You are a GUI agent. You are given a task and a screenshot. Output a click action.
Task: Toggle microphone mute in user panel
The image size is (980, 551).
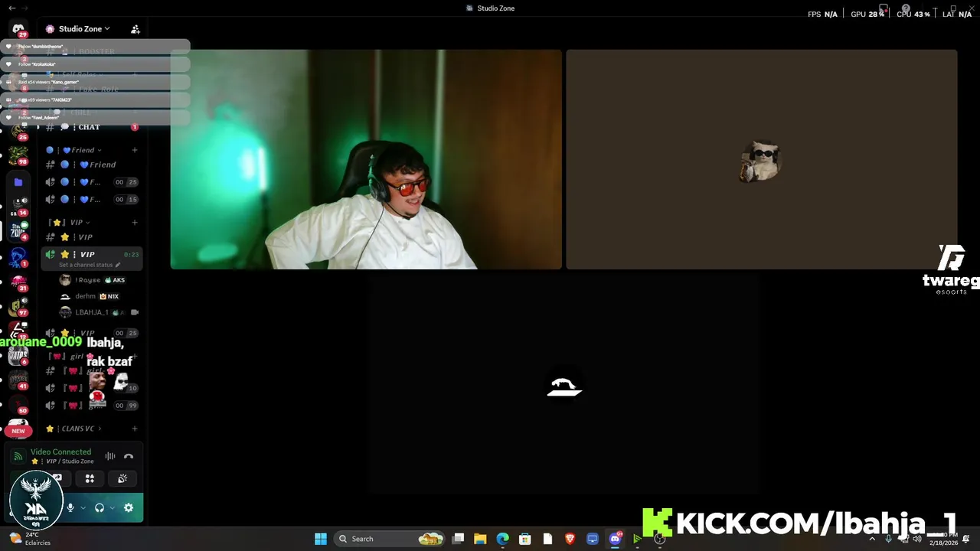pyautogui.click(x=70, y=507)
